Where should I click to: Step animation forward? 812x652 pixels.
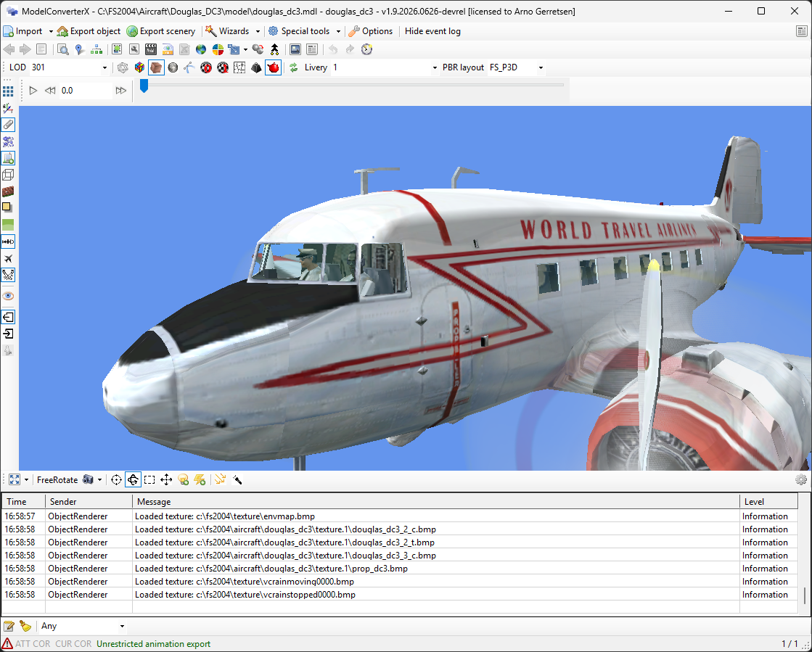click(120, 91)
